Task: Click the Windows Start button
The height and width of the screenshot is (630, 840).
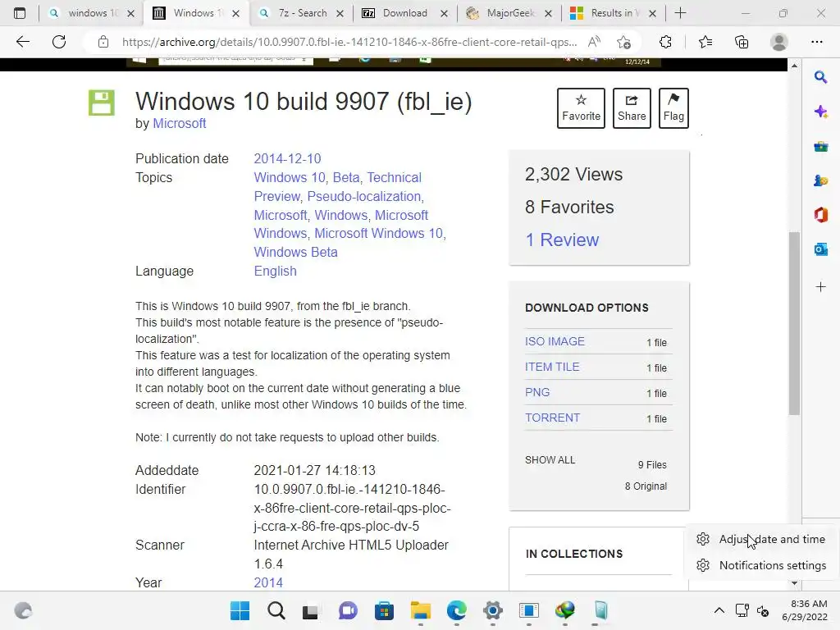Action: pos(240,610)
